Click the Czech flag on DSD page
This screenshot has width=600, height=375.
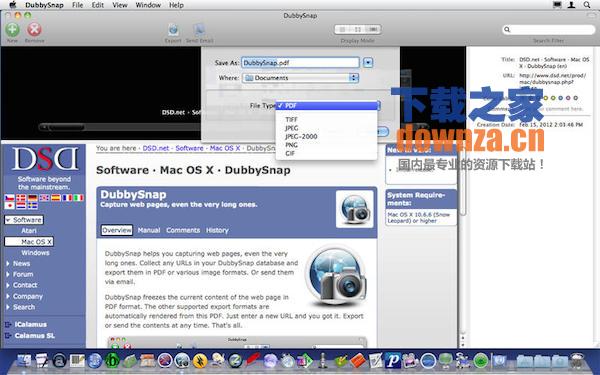point(10,198)
